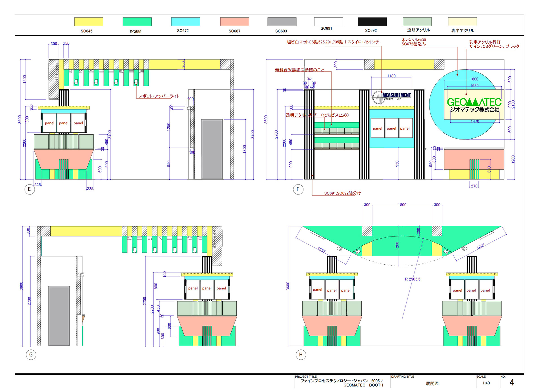Click the black SC692 color swatch

(372, 22)
